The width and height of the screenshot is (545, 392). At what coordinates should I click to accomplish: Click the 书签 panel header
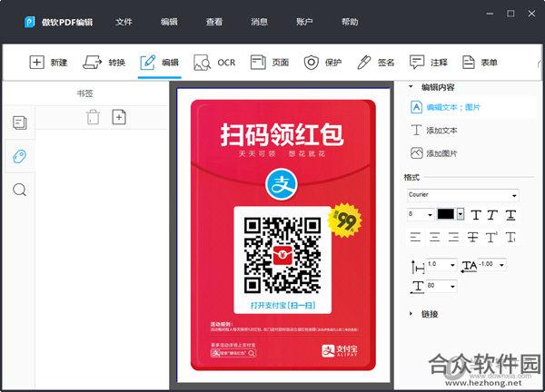[85, 93]
